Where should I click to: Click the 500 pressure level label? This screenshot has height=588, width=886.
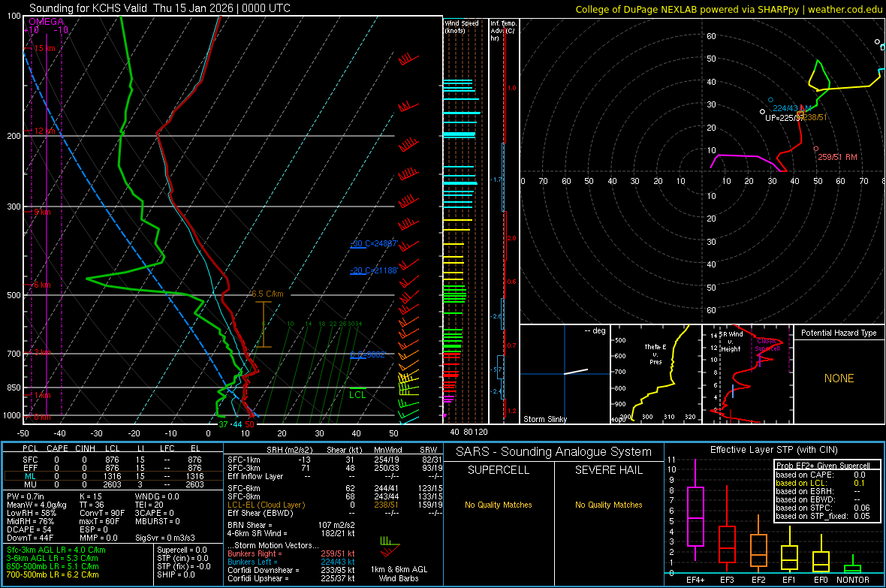(14, 295)
